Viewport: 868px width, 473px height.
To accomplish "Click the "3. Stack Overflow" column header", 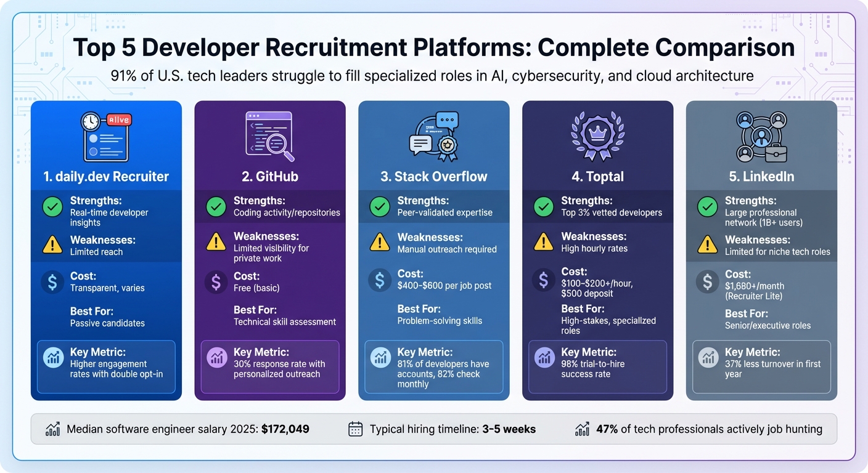I will tap(433, 176).
